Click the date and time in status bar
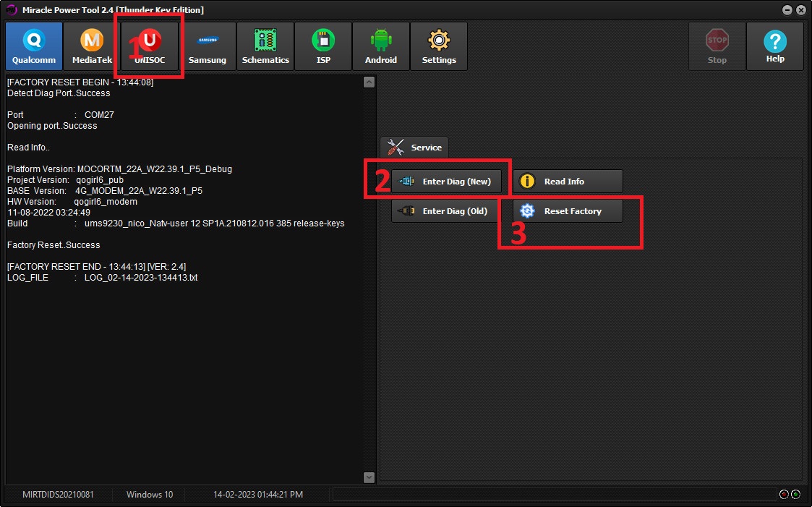Image resolution: width=812 pixels, height=507 pixels. [258, 495]
